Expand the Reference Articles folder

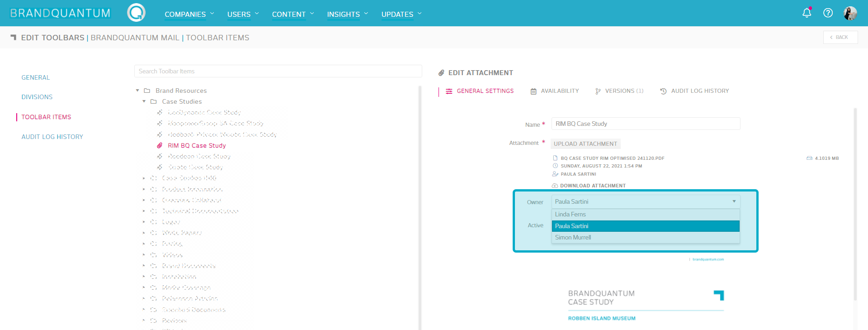click(144, 298)
